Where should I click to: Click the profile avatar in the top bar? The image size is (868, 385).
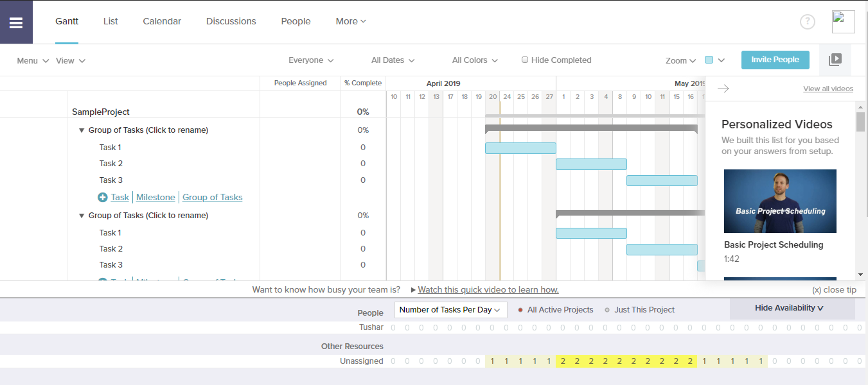[x=843, y=21]
